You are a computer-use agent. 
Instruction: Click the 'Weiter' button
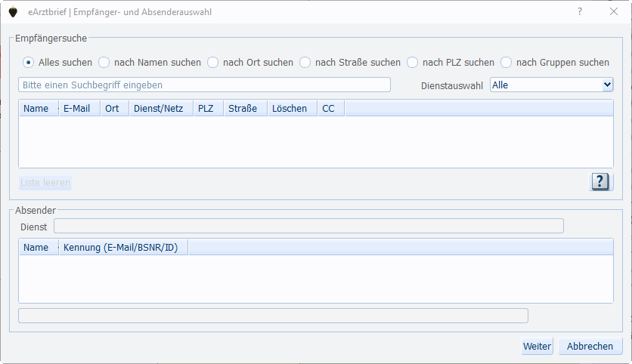[537, 347]
